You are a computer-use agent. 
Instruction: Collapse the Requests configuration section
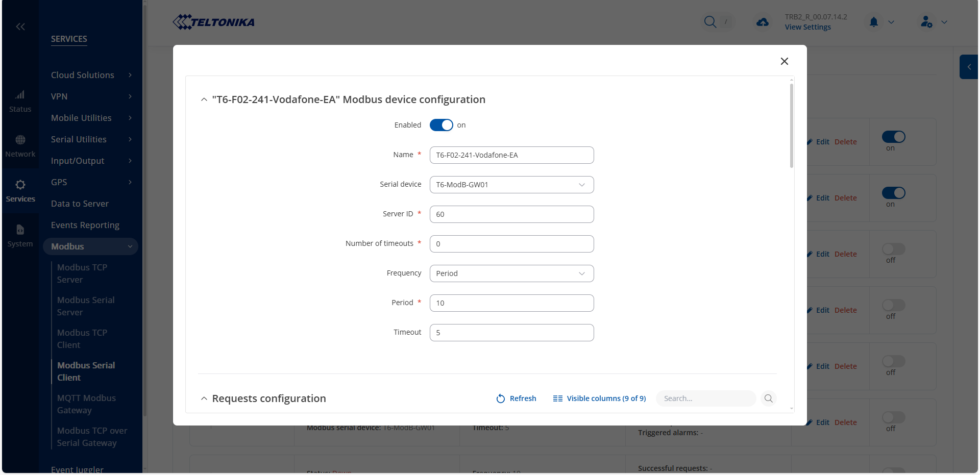point(204,398)
